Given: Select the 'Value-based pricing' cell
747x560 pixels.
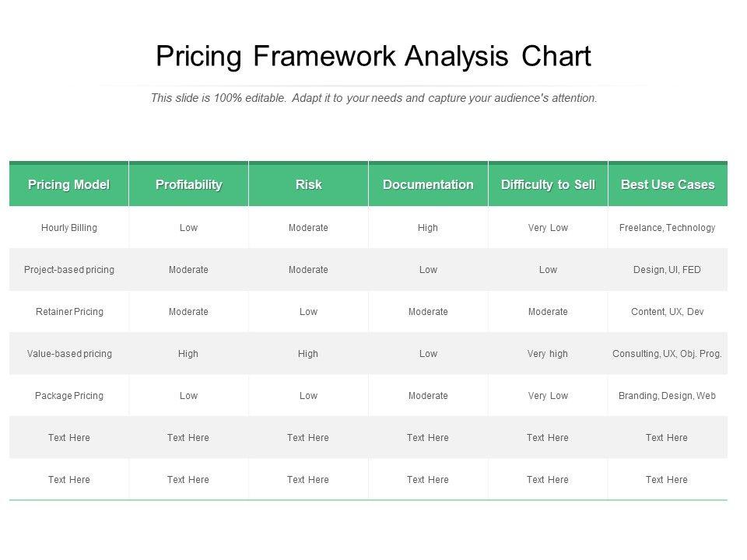Looking at the screenshot, I should pos(69,354).
